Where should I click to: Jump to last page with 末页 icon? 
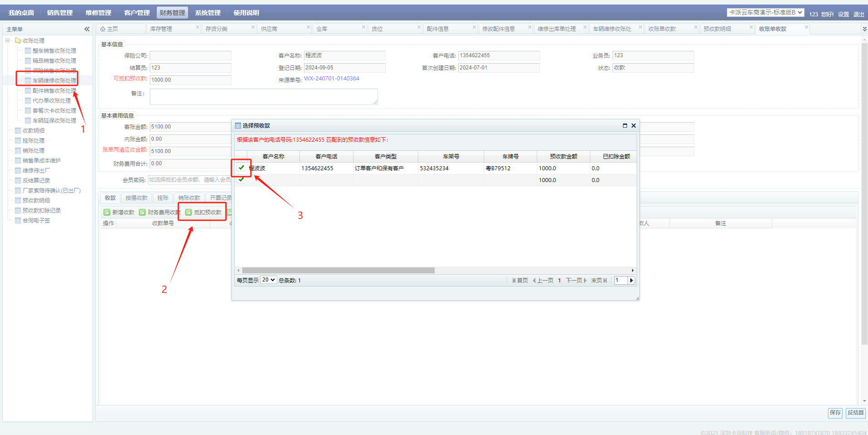(605, 281)
